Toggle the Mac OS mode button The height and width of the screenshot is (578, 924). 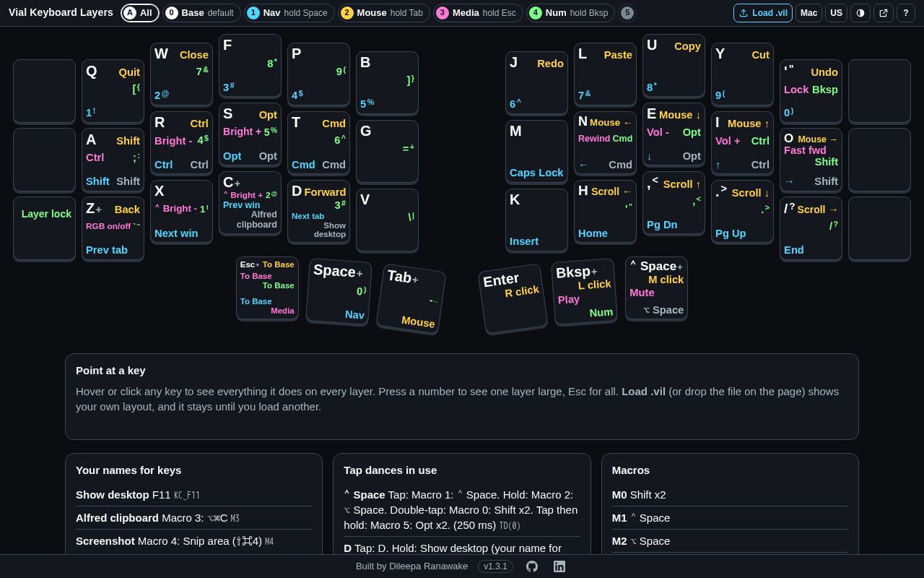809,13
